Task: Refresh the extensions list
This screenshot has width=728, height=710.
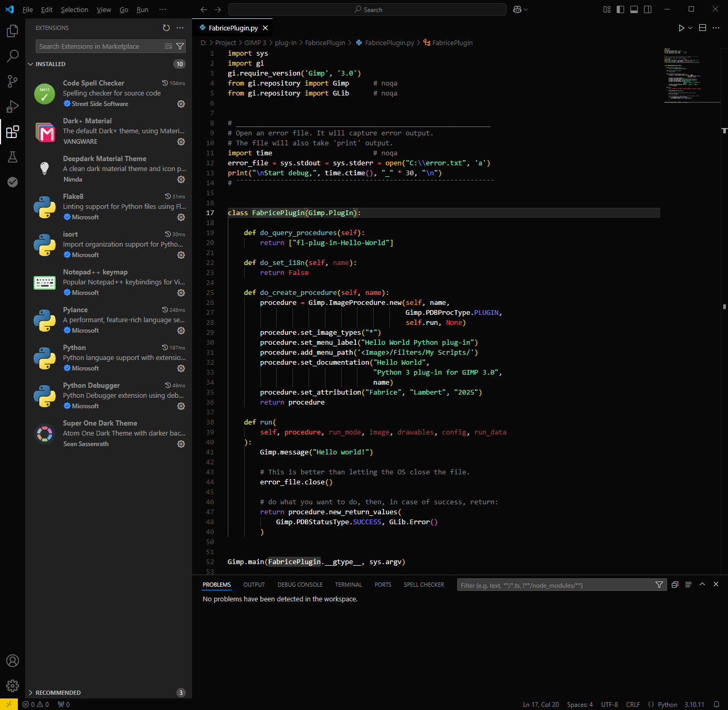Action: pyautogui.click(x=166, y=28)
